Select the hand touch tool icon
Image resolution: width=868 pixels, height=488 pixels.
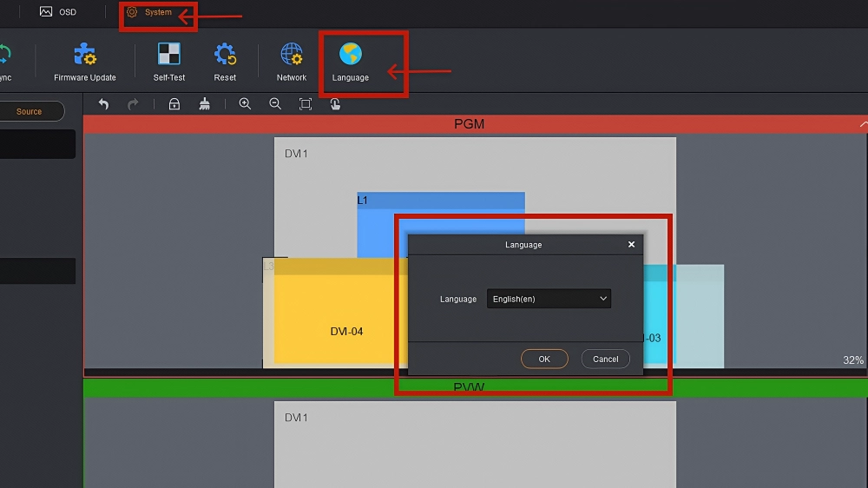(x=335, y=103)
